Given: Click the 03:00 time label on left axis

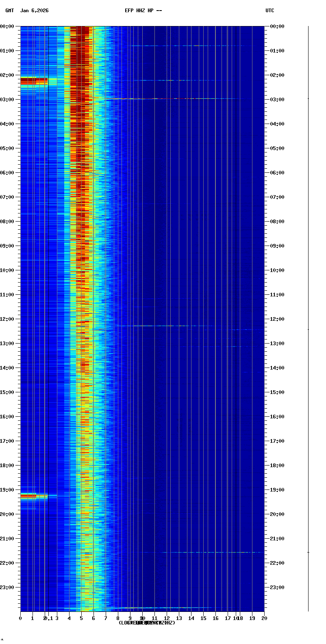Looking at the screenshot, I should click(x=7, y=100).
